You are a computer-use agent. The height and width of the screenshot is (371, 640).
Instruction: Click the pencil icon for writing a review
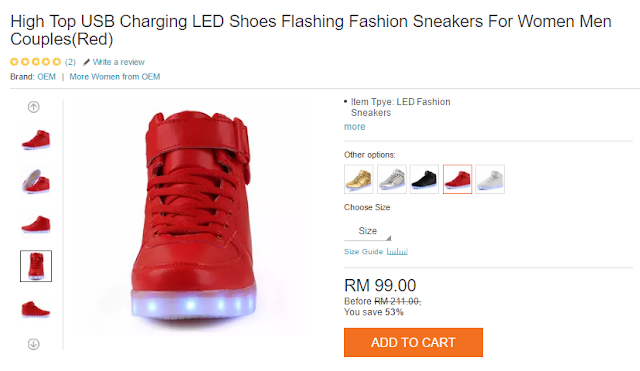[x=86, y=62]
